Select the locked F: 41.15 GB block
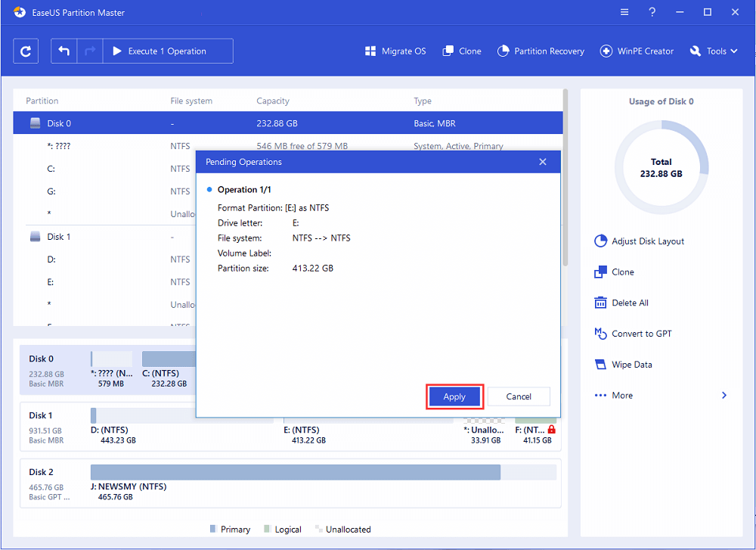Viewport: 756px width, 550px height. click(x=536, y=430)
